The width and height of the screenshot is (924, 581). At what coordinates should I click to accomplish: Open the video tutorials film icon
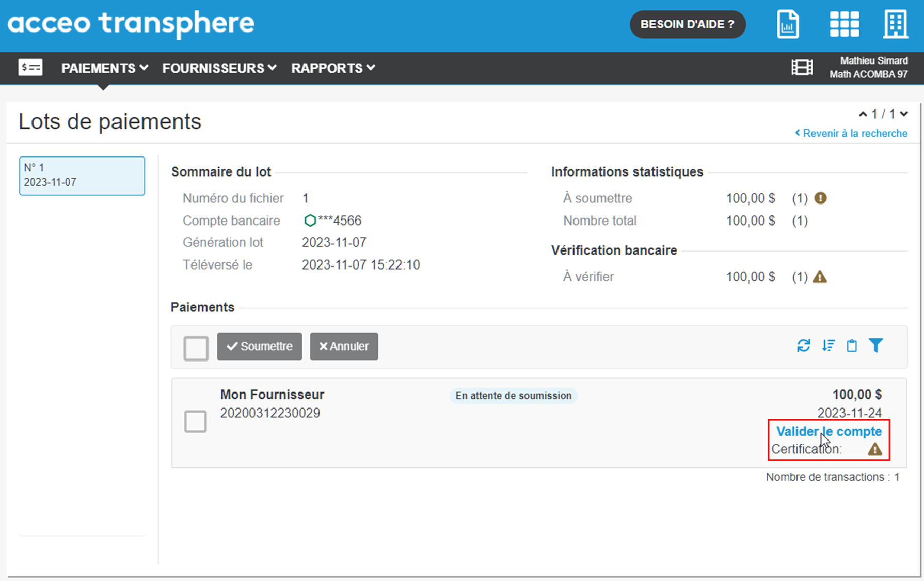802,68
